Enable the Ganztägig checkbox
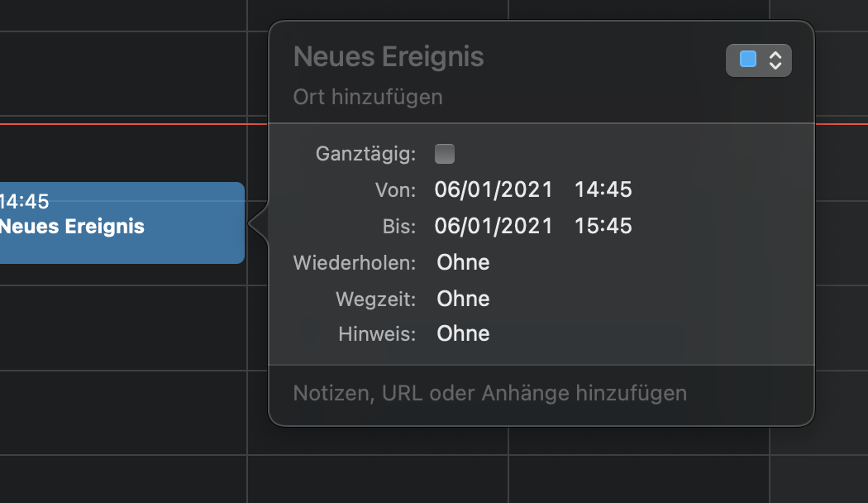Screen dimensions: 868x503 coord(445,154)
